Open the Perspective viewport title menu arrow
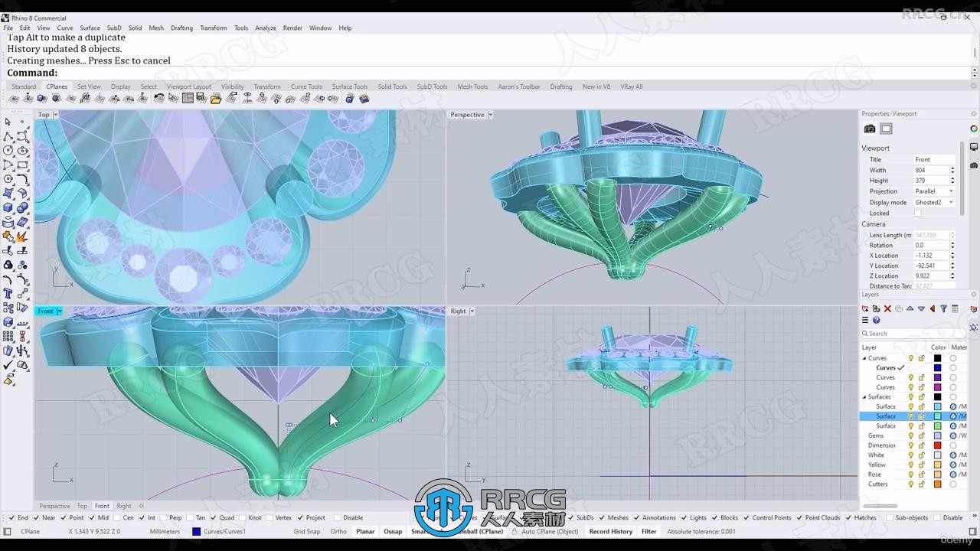Screen dimensions: 980x551 pos(491,115)
